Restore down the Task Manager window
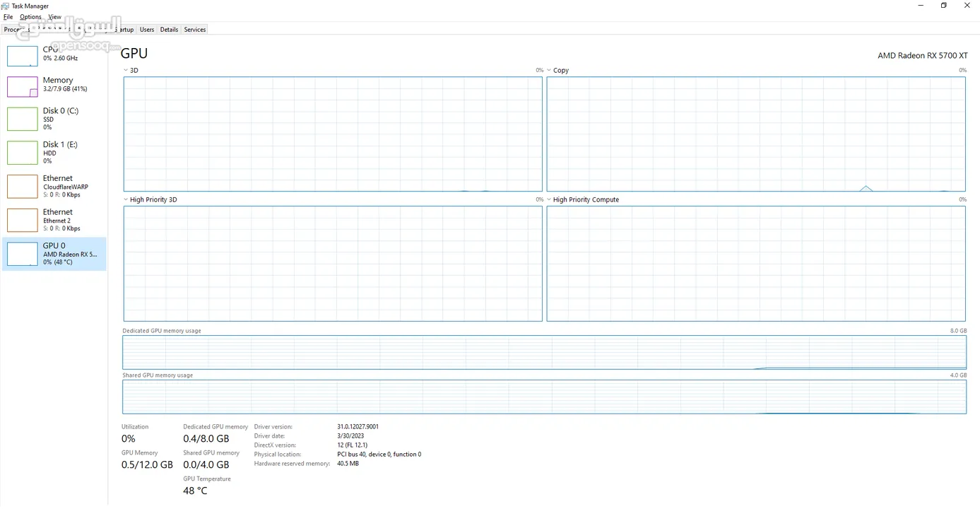The width and height of the screenshot is (980, 509). (x=943, y=6)
